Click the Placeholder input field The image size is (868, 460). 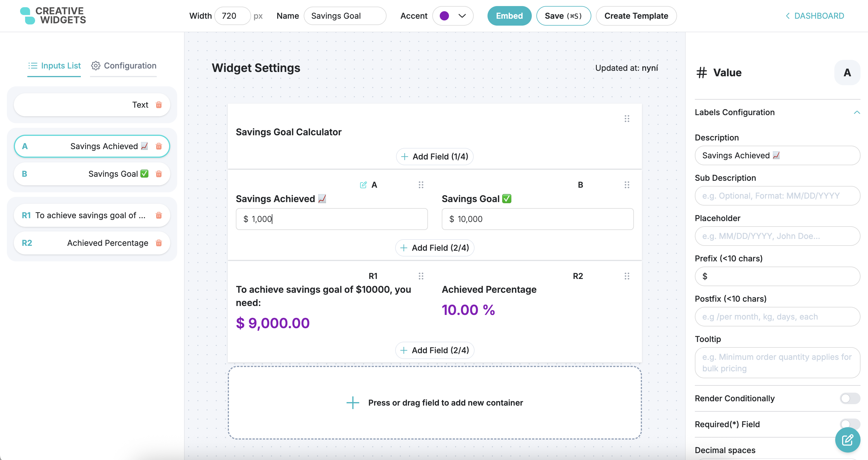coord(777,236)
